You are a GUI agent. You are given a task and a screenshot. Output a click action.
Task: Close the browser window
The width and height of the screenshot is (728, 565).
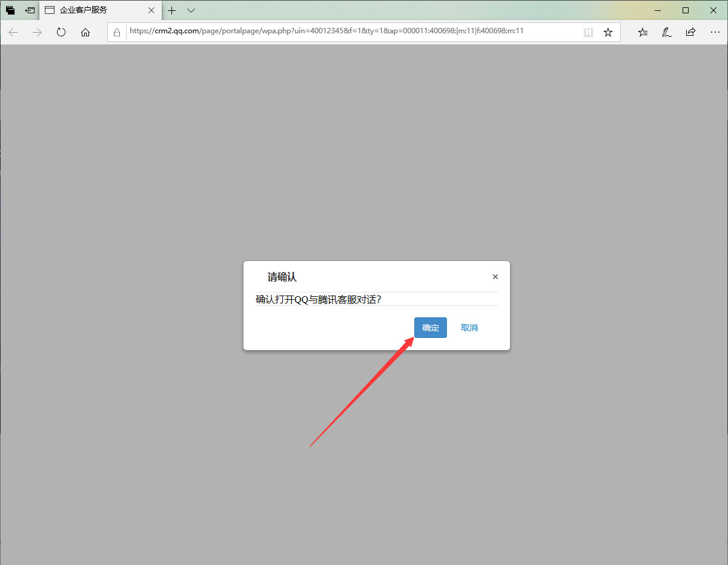pos(713,10)
